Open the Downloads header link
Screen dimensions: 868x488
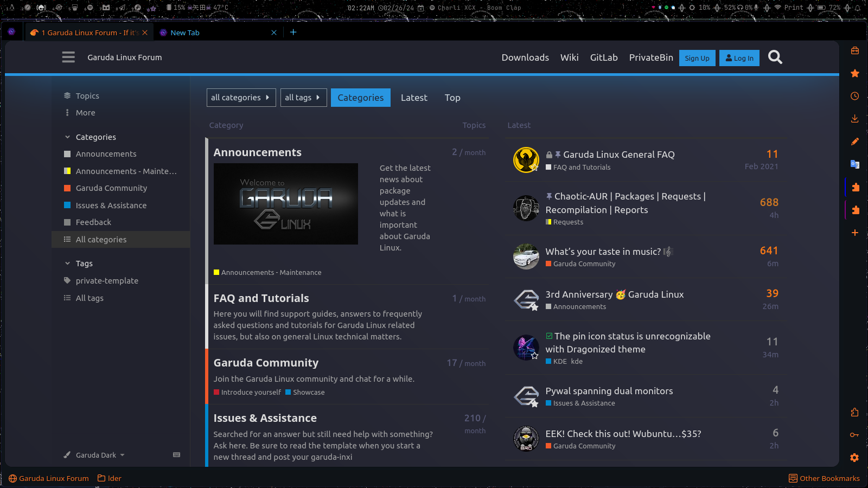click(525, 57)
